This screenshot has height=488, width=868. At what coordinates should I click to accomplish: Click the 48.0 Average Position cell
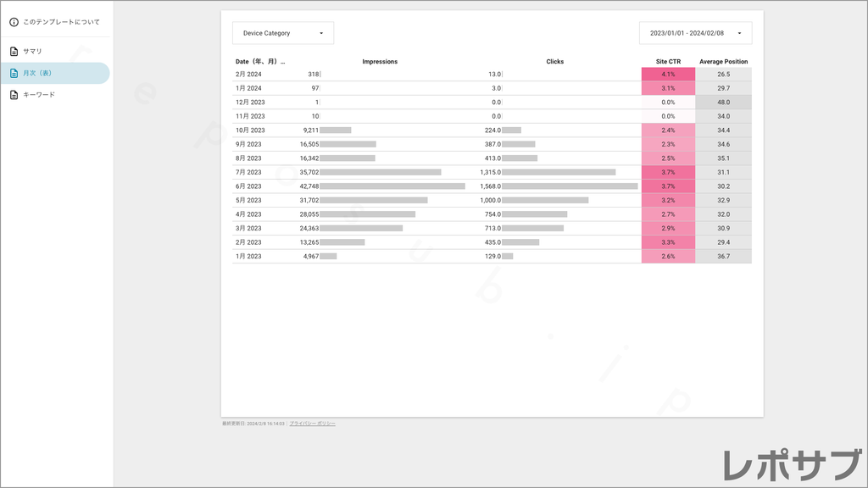click(x=723, y=103)
